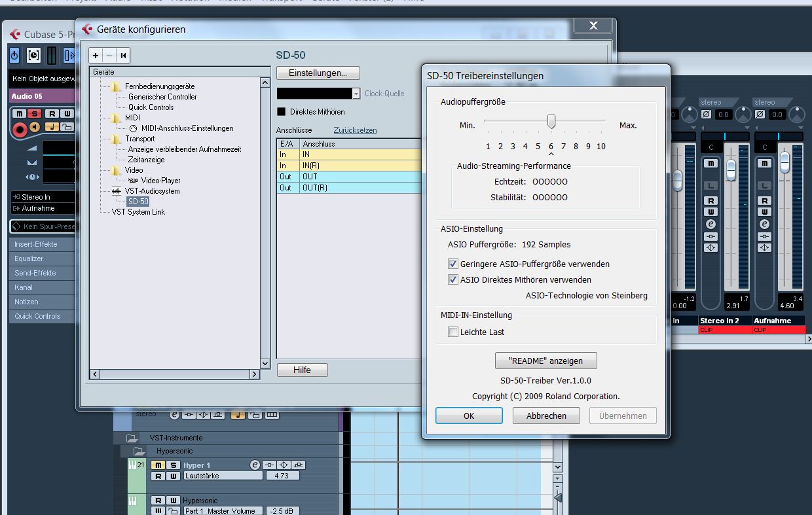812x515 pixels.
Task: Open the Notizen inspector section
Action: [43, 302]
